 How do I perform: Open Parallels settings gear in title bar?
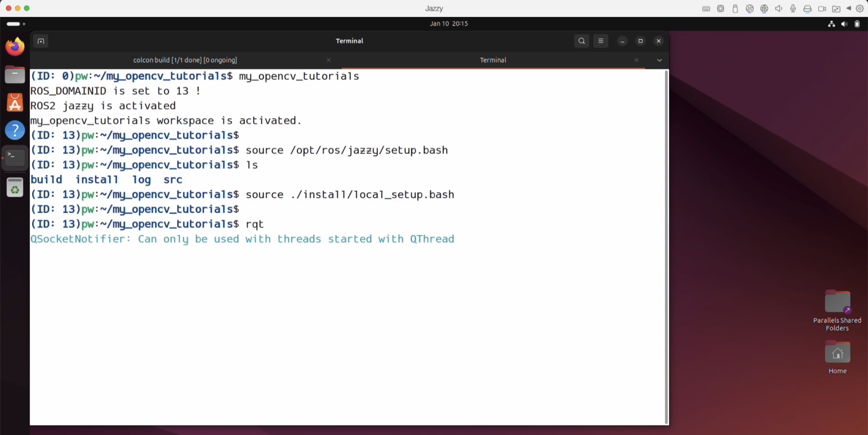coord(860,9)
